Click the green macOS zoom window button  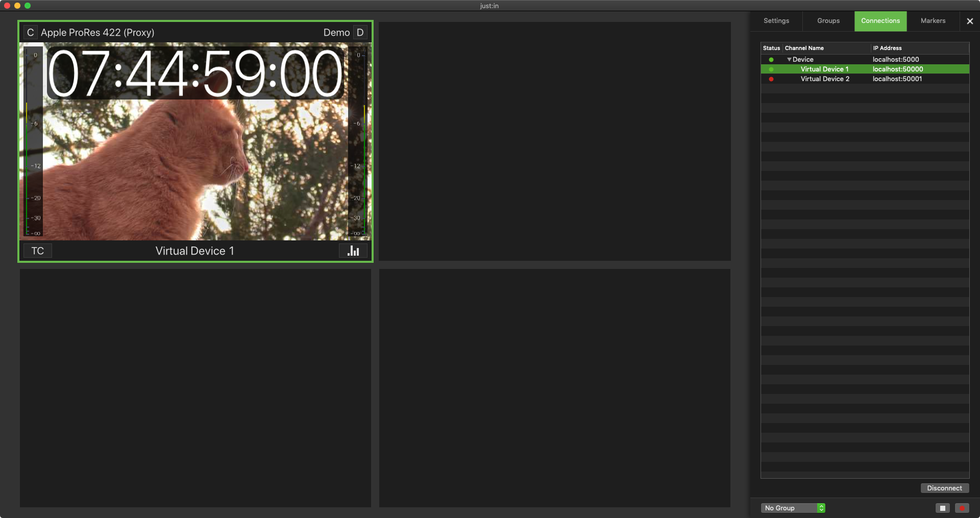click(28, 6)
